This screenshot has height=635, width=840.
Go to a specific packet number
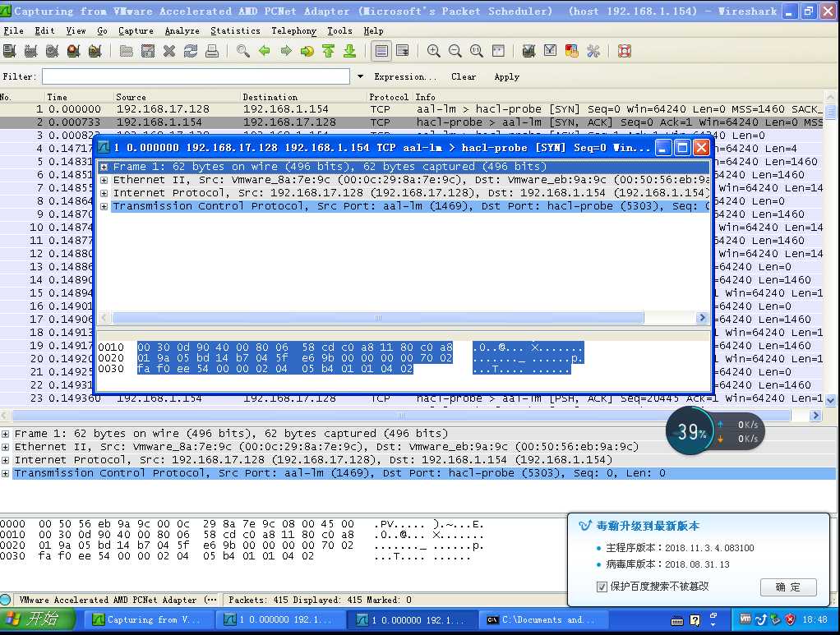[307, 51]
